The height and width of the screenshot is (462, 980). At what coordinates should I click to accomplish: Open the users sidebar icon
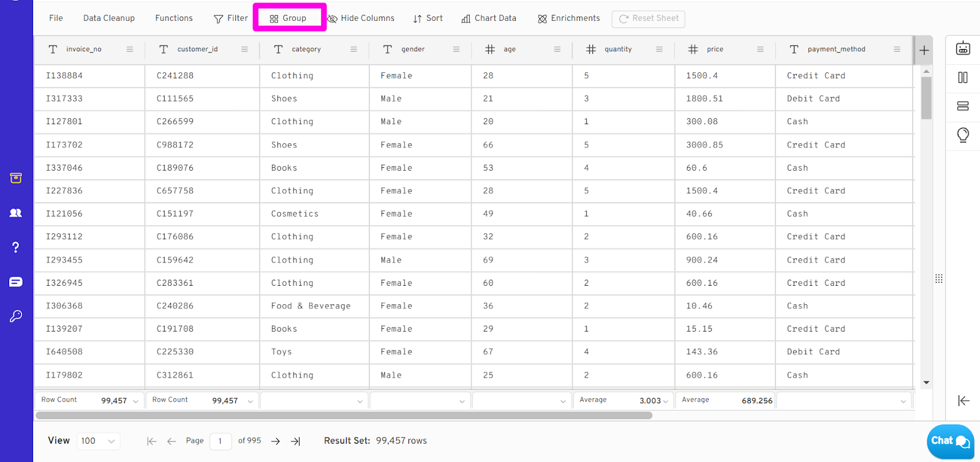point(16,213)
